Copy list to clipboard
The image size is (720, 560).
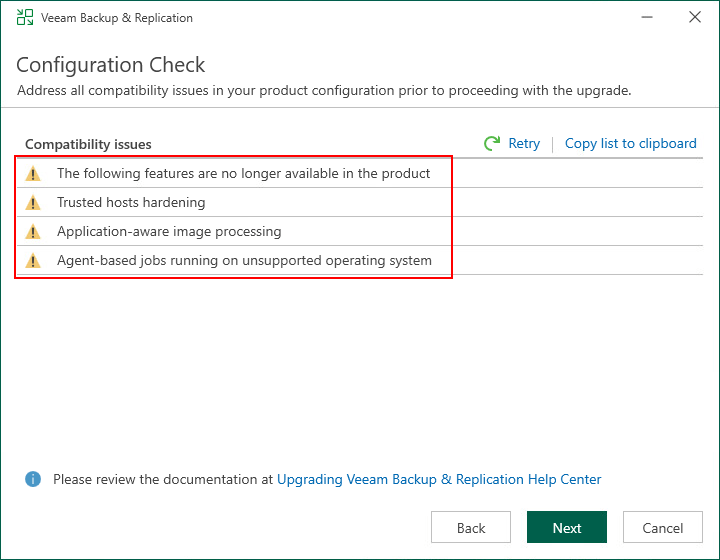tap(630, 144)
